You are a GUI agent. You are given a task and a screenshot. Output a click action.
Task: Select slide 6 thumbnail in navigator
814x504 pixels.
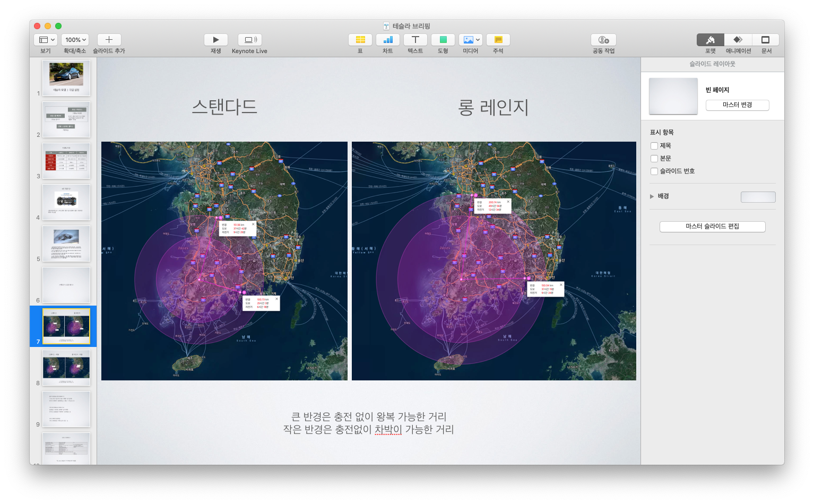pos(66,285)
